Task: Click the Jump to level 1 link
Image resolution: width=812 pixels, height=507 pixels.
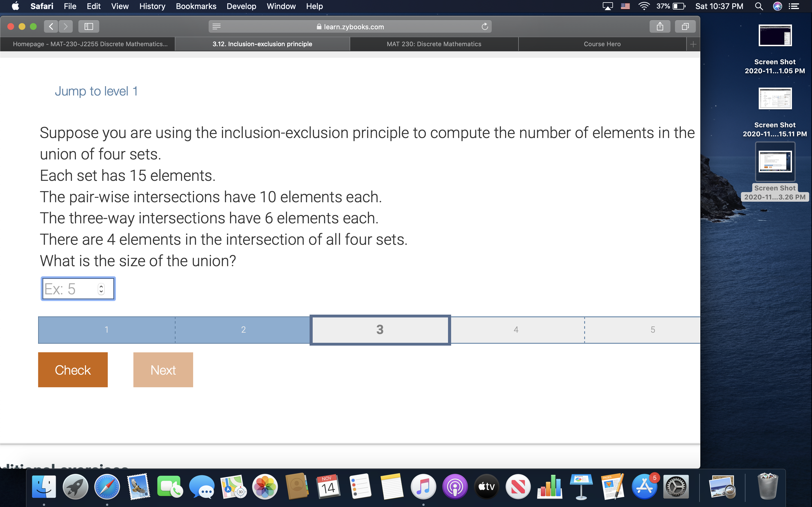Action: coord(96,91)
